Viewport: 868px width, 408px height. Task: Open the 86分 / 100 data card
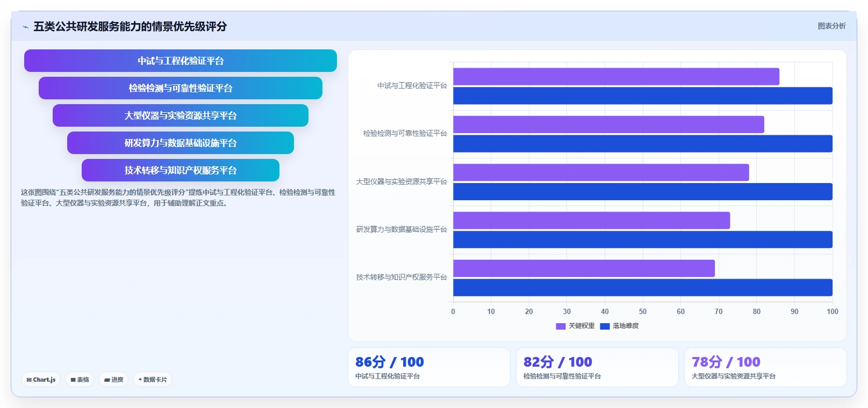[x=429, y=367]
